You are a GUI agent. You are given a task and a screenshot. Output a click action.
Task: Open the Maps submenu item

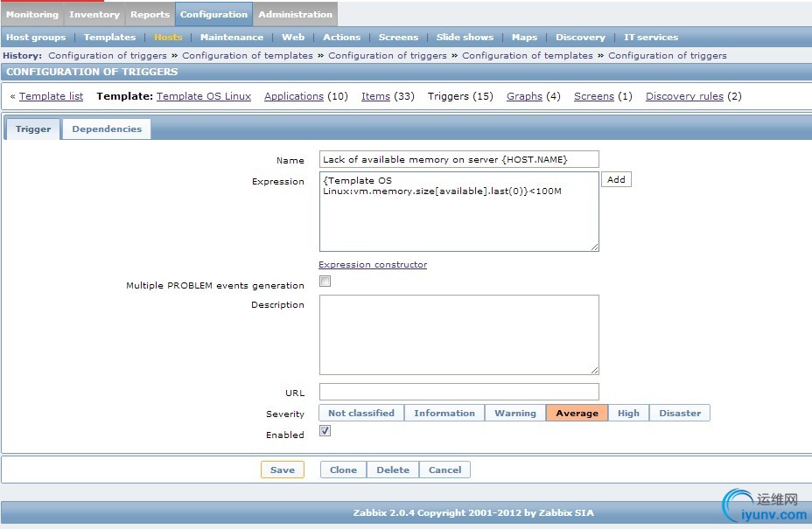[524, 38]
